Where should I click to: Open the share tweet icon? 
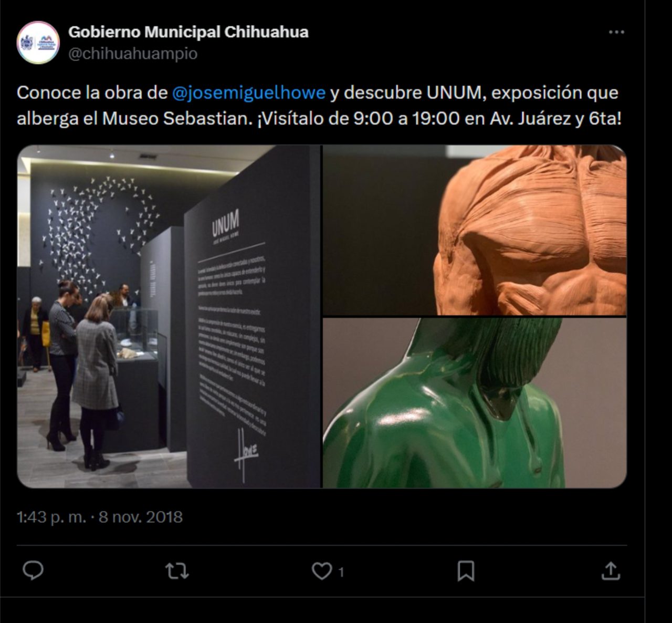tap(611, 571)
